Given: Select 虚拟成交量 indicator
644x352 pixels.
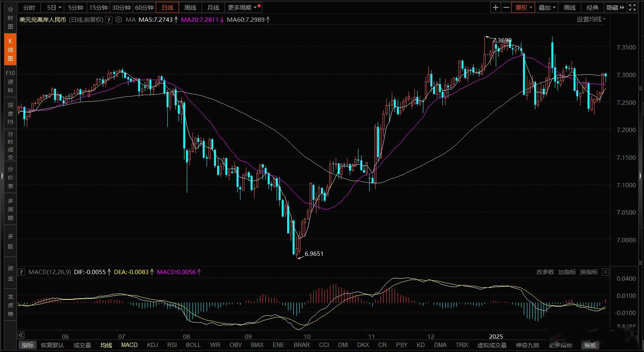Looking at the screenshot, I should coord(492,345).
